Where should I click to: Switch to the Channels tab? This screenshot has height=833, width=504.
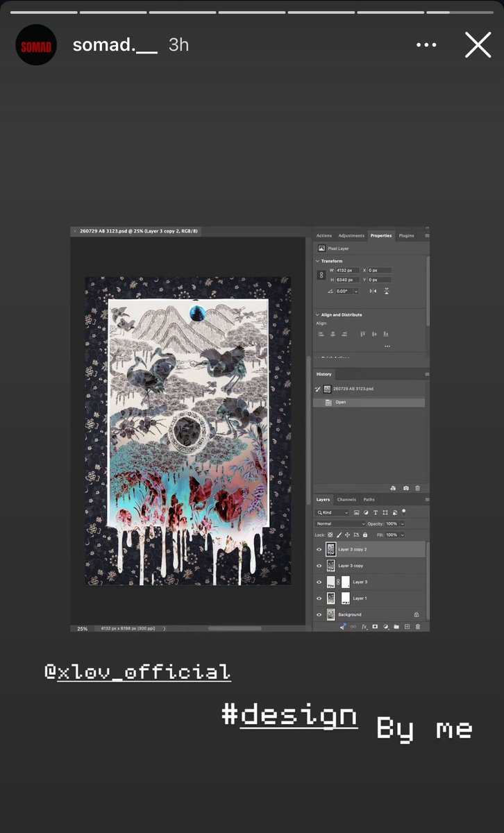[346, 500]
